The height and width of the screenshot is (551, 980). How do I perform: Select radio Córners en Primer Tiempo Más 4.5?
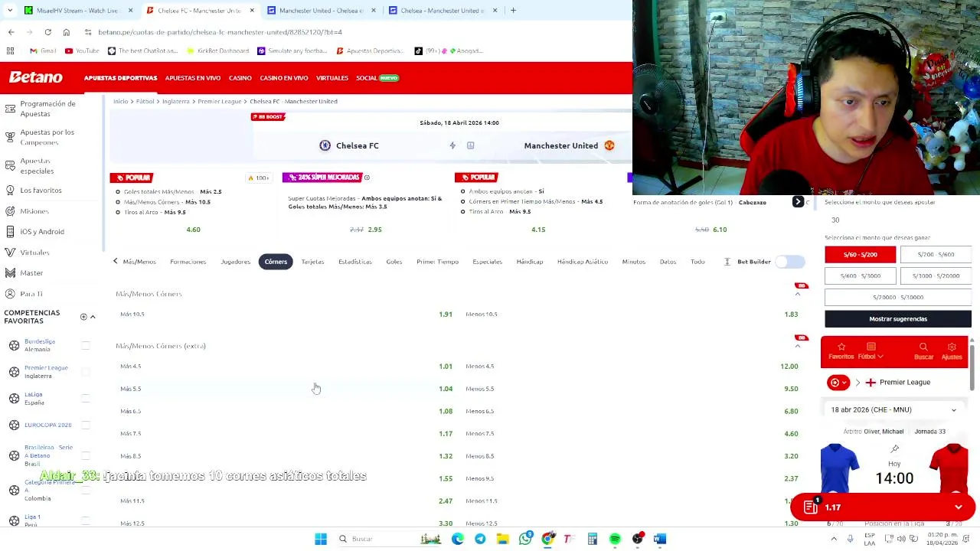pyautogui.click(x=462, y=202)
